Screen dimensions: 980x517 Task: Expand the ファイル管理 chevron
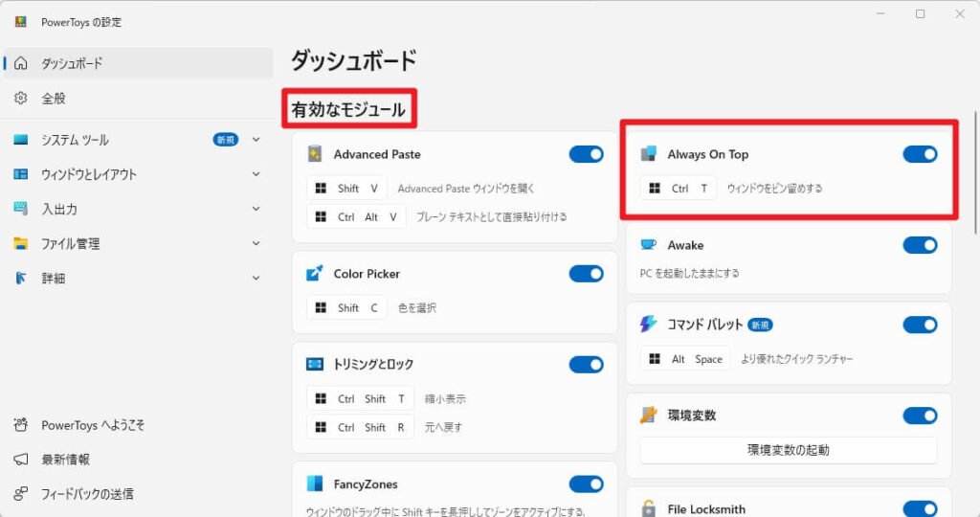(256, 243)
